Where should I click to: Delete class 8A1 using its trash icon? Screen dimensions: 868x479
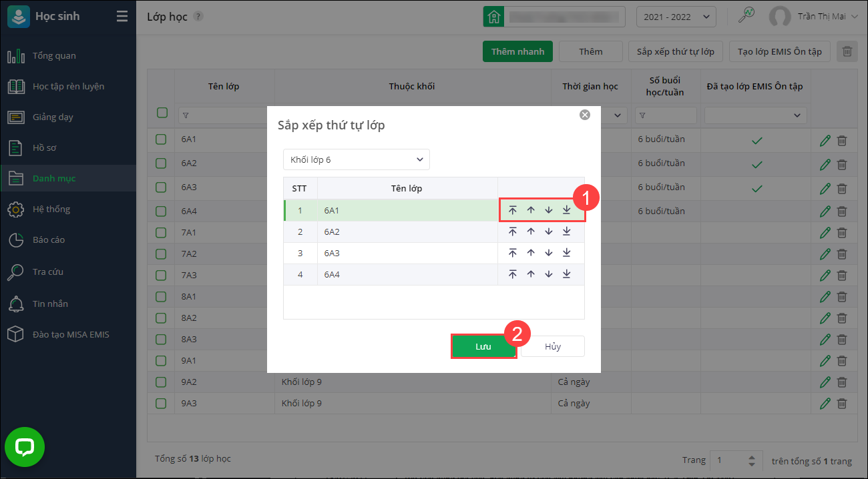coord(842,296)
